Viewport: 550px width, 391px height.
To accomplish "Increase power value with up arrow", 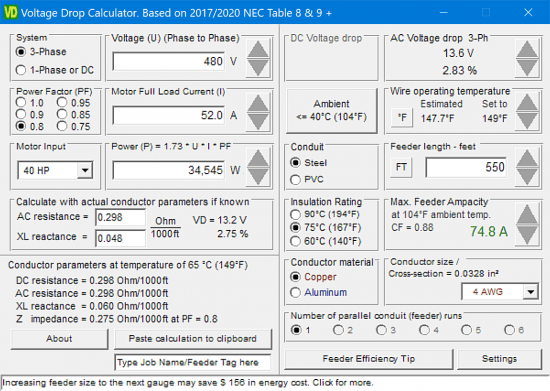I will [258, 158].
